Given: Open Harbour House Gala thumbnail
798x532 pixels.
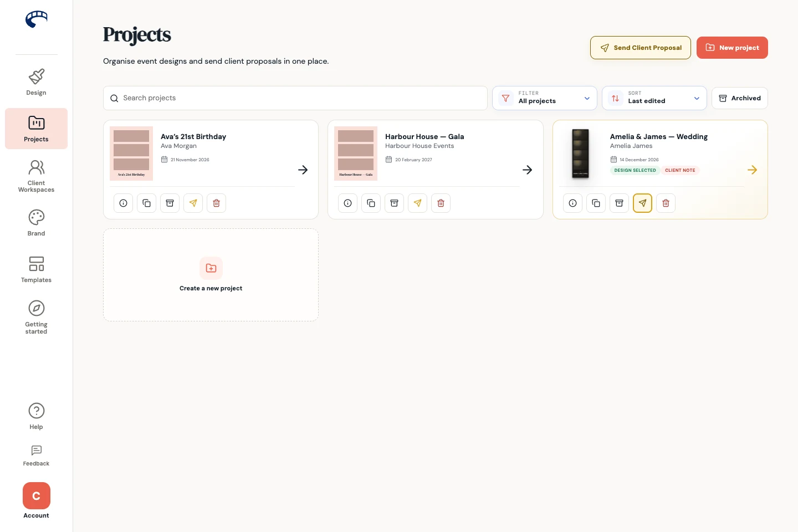Looking at the screenshot, I should (x=356, y=154).
